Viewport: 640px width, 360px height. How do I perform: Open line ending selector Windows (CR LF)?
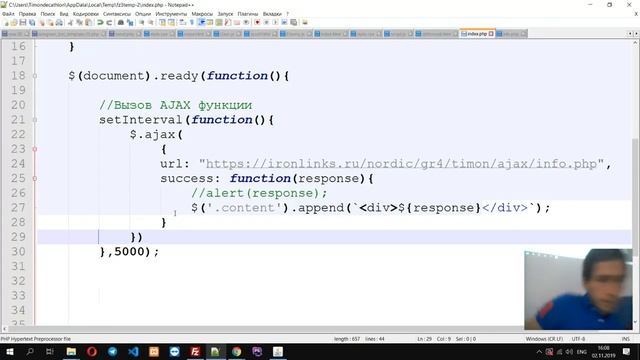tap(544, 339)
